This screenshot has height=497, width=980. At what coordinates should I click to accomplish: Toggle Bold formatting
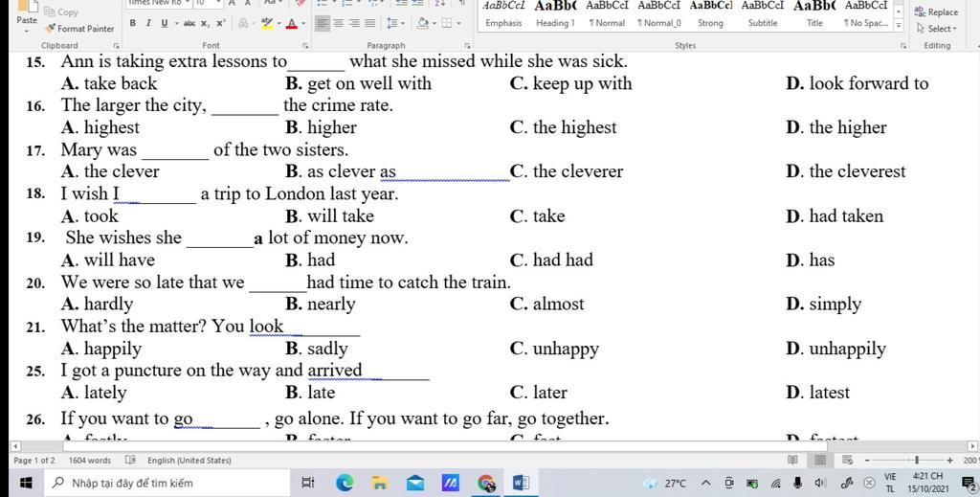coord(132,23)
